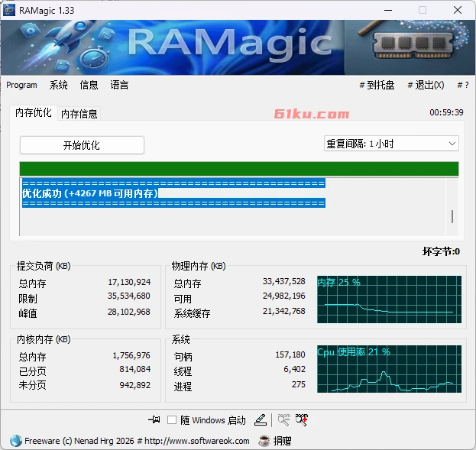Click the RAMagic app icon in title bar
Viewport: 476px width, 450px height.
[x=9, y=11]
